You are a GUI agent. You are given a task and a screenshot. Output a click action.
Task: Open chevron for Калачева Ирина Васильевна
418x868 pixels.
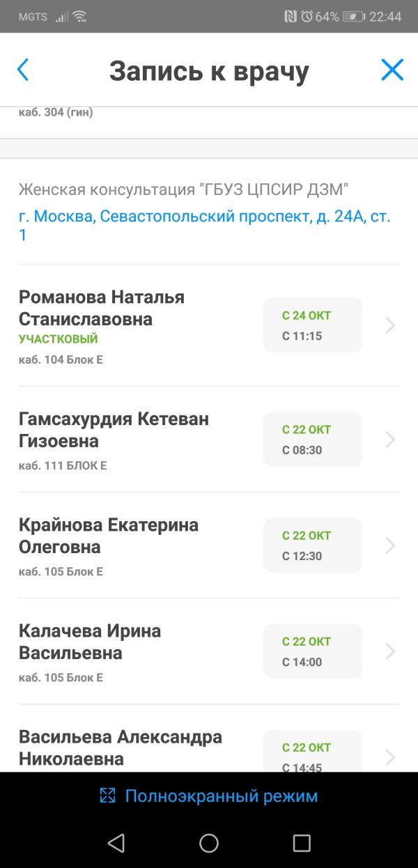(390, 651)
